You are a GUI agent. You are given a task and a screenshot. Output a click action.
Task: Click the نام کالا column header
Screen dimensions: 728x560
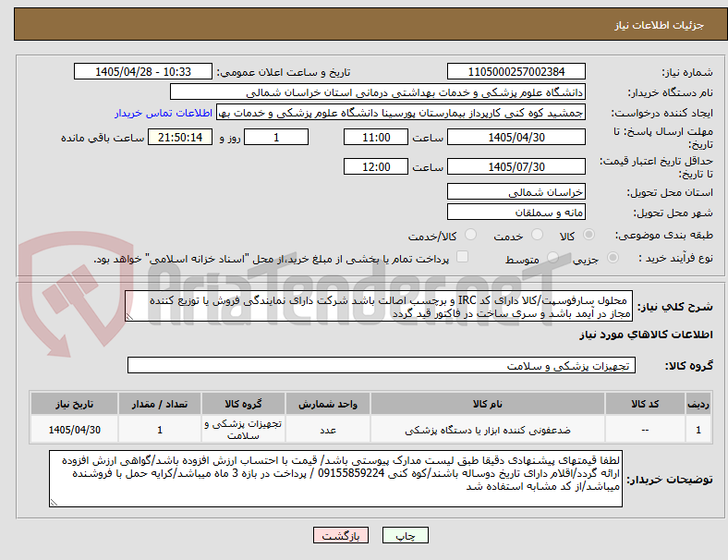pos(488,404)
